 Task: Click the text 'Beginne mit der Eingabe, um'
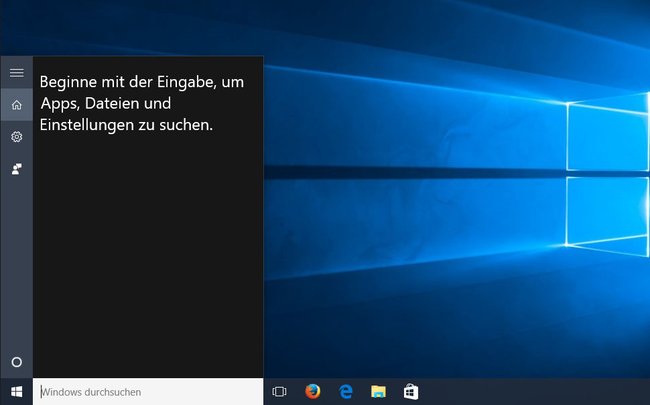pos(142,82)
